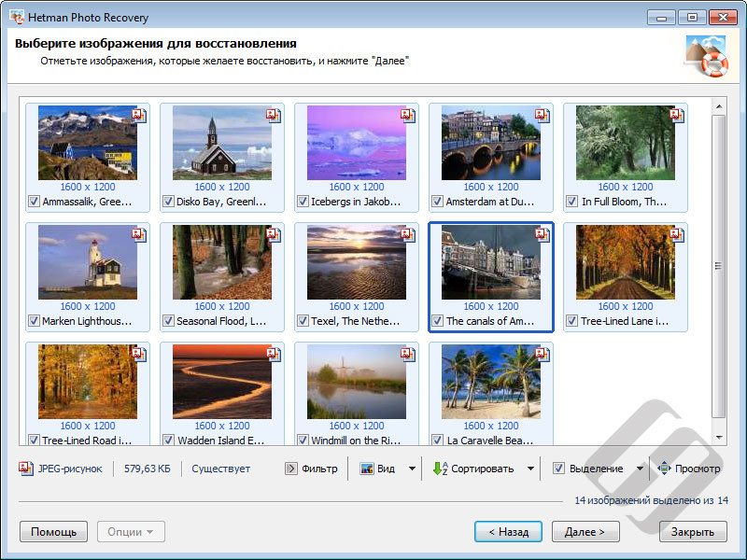
Task: Click the Сортировать (Sort) A-Z icon
Action: [x=440, y=469]
